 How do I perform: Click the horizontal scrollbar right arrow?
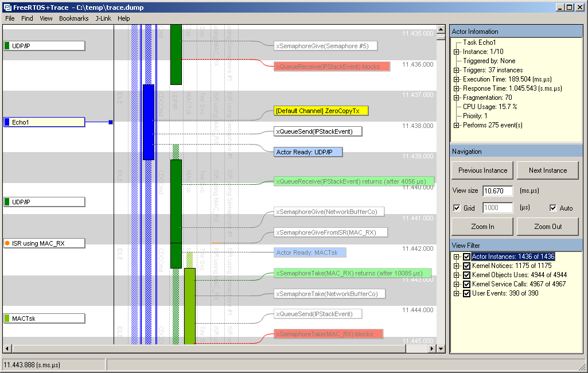point(432,348)
